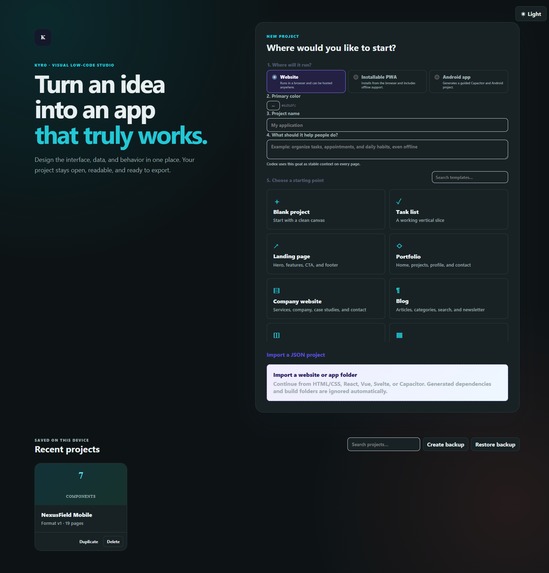Duplicate the NexusField Mobile project
The width and height of the screenshot is (549, 573).
[x=88, y=542]
